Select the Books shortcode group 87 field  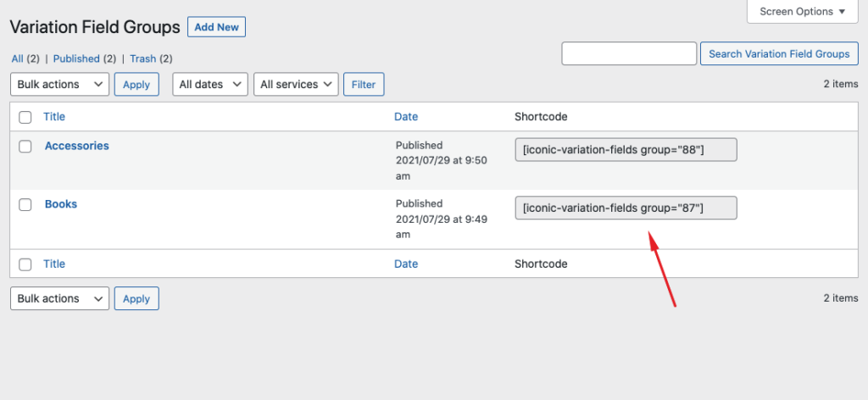tap(626, 208)
